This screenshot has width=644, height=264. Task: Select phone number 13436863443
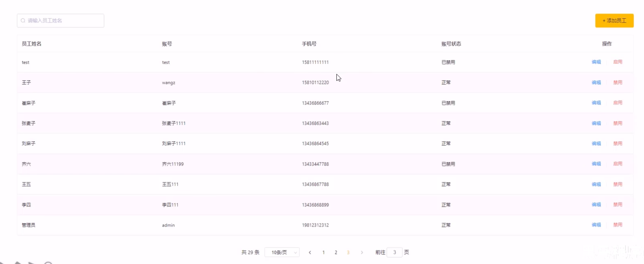pos(315,123)
